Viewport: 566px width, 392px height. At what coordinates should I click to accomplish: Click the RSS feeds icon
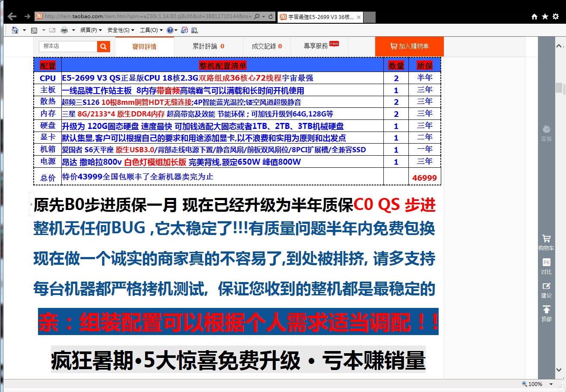[x=34, y=30]
